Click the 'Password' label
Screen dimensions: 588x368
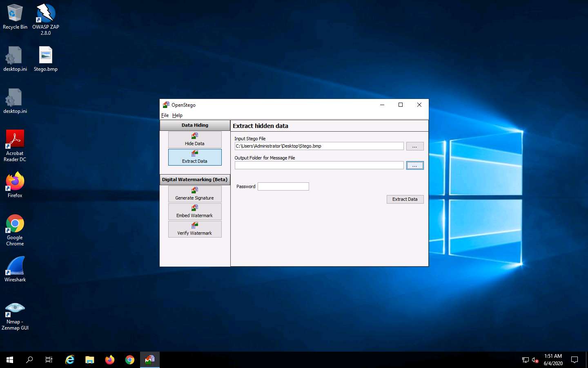pyautogui.click(x=246, y=186)
